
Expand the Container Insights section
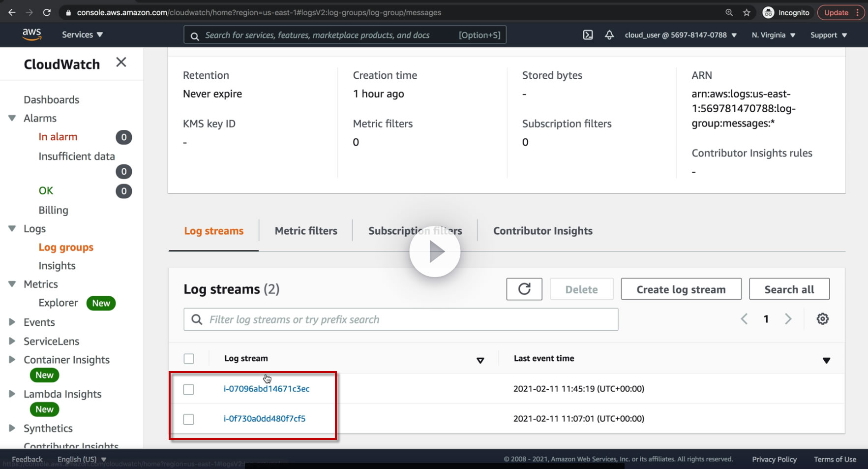click(x=12, y=359)
